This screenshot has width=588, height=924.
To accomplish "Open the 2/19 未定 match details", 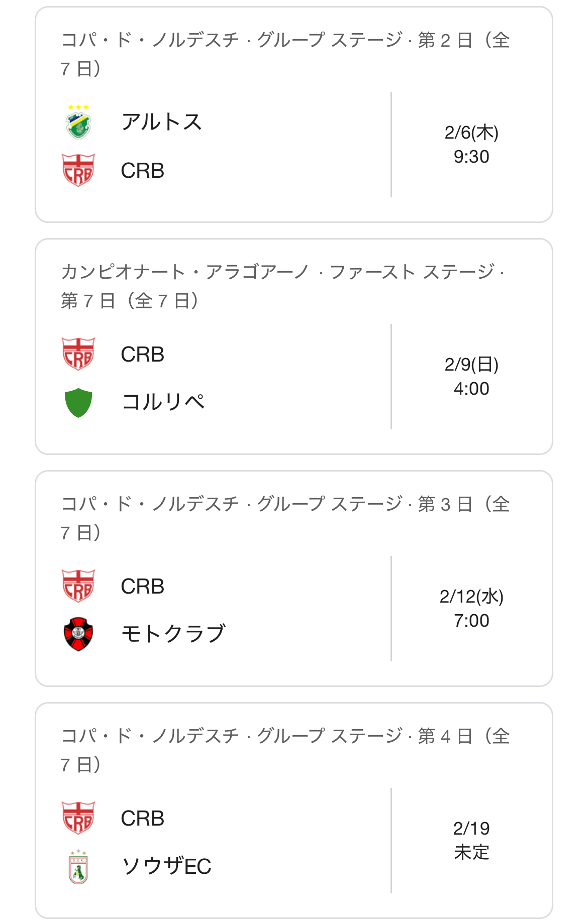I will click(471, 841).
